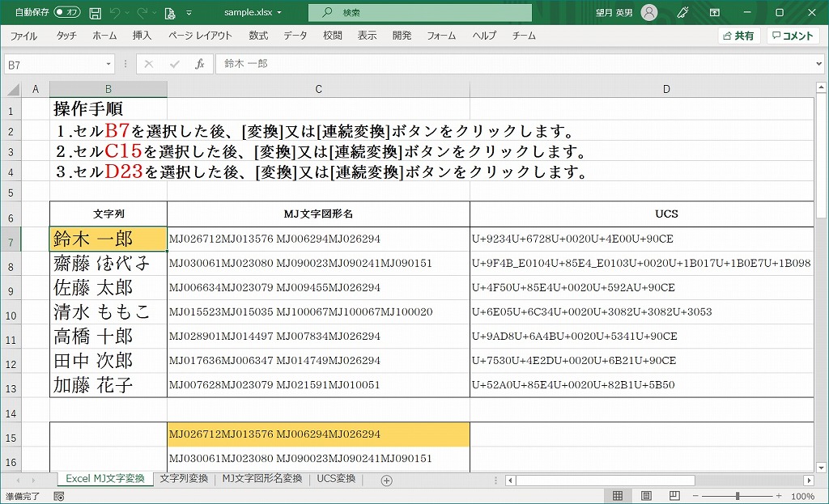Open Customize Quick Access Toolbar dropdown
Screen dimensions: 829x504
[x=189, y=13]
